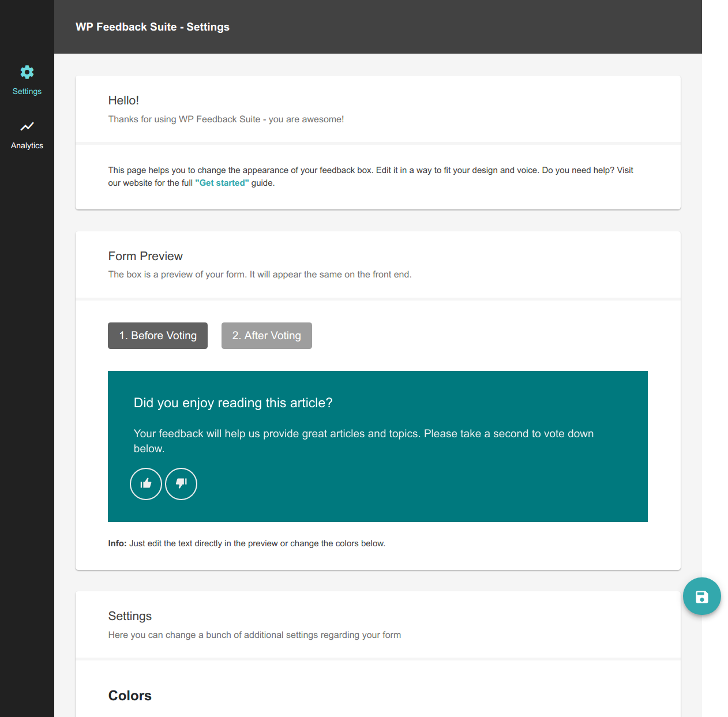
Task: Click the thumbs up vote button
Action: [x=146, y=483]
